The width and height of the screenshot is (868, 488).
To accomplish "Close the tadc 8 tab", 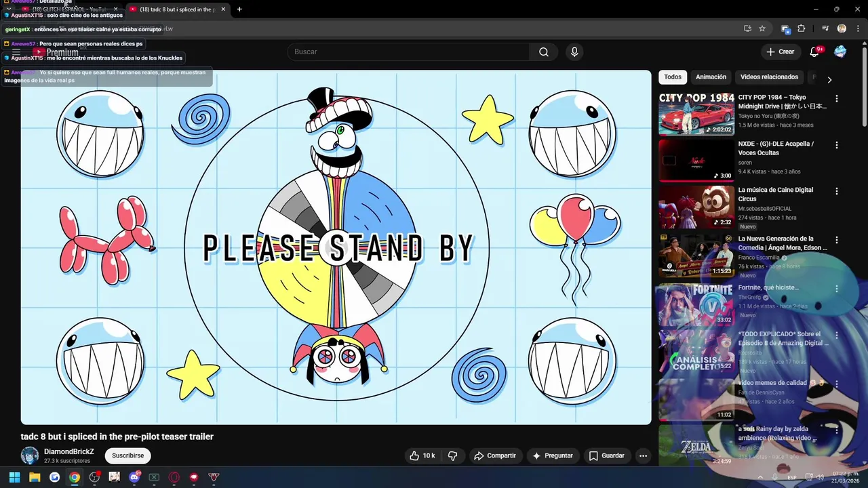I will coord(224,9).
